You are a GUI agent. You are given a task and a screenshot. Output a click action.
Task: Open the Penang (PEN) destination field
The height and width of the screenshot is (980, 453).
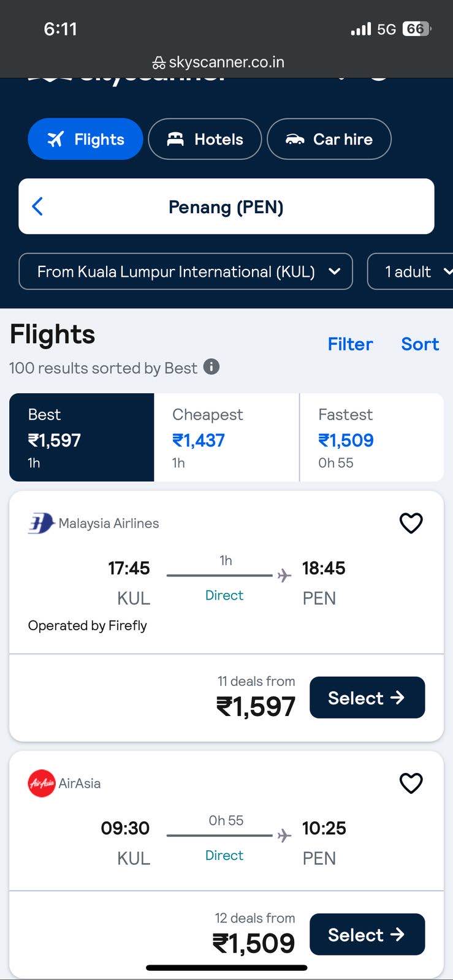coord(226,206)
